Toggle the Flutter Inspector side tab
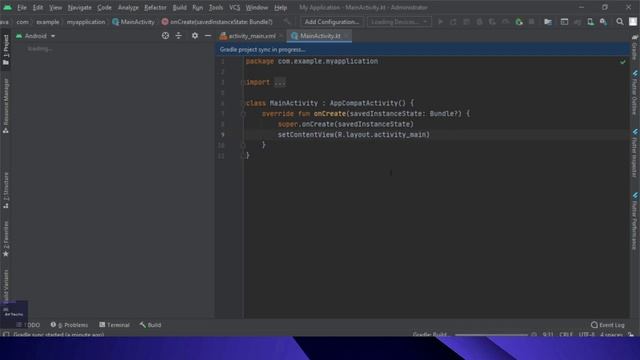Viewport: 640px width, 360px height. pos(635,153)
